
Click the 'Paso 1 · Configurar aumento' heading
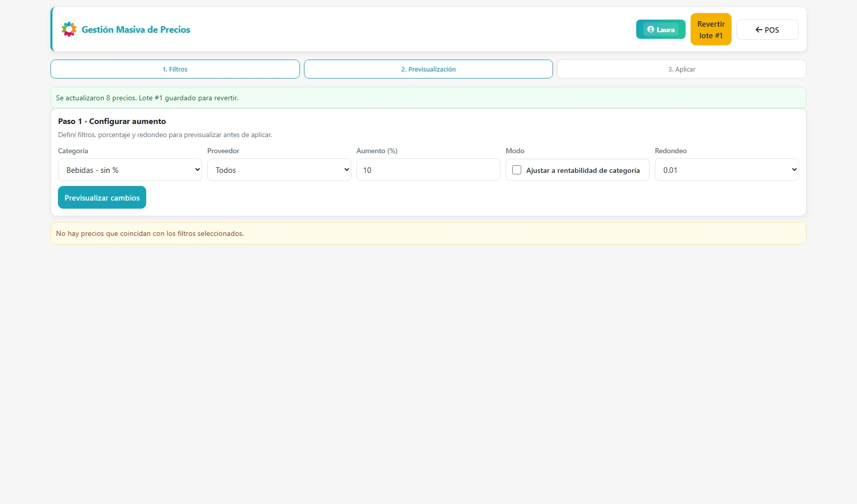coord(112,121)
